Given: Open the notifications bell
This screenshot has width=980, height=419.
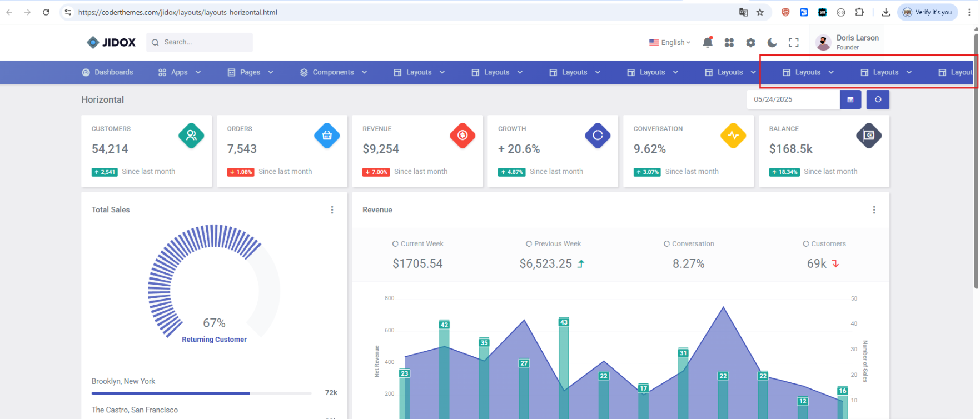Looking at the screenshot, I should (x=708, y=42).
